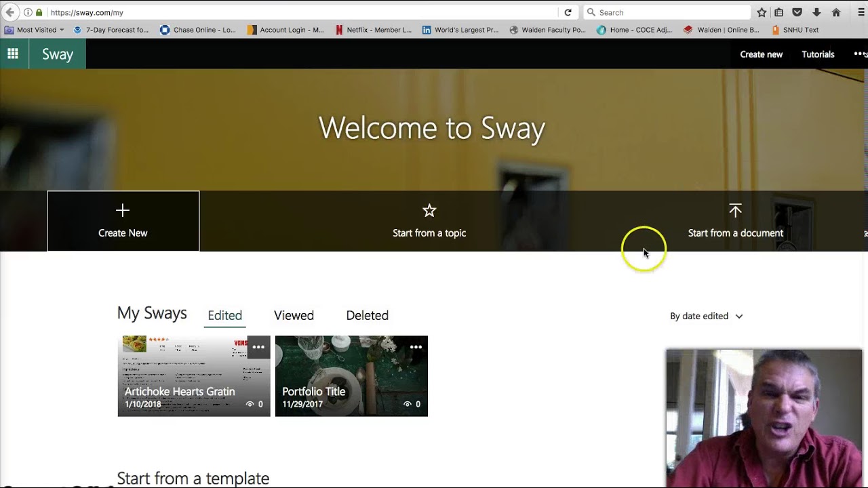The width and height of the screenshot is (868, 488).
Task: Show bookmarks list icon in toolbar
Action: pos(779,12)
